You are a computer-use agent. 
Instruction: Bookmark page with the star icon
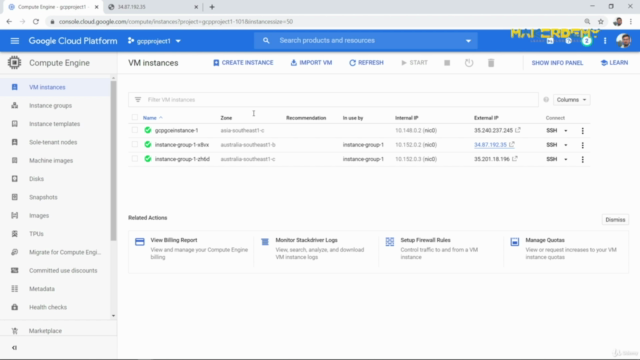601,22
